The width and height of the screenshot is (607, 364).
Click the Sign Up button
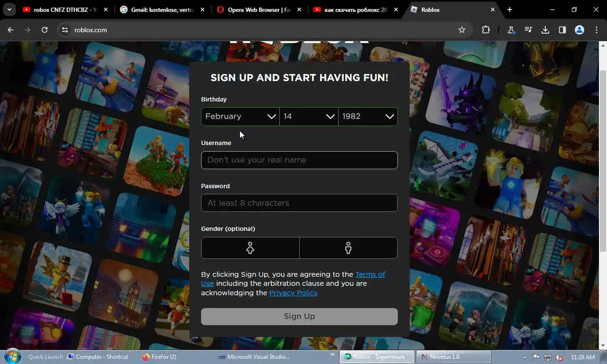pyautogui.click(x=299, y=317)
